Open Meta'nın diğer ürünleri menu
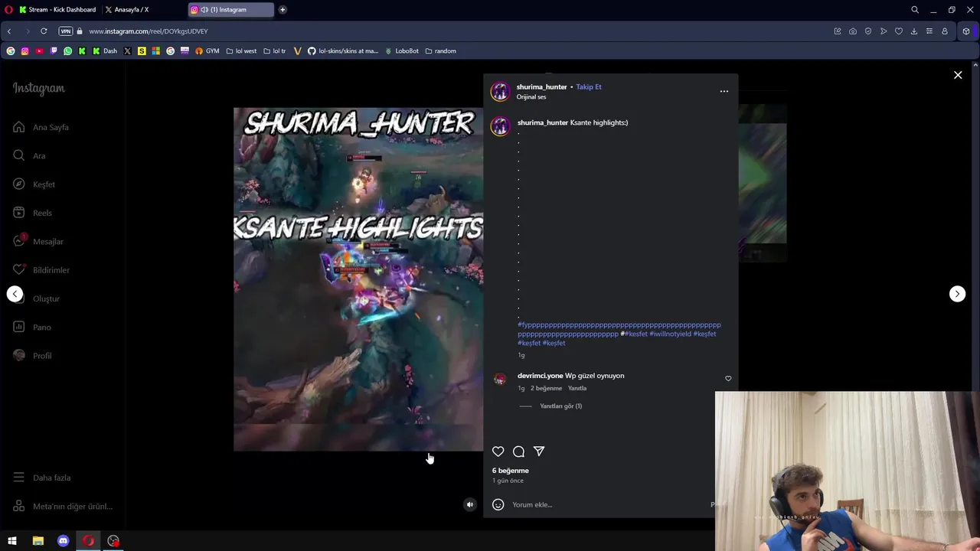This screenshot has height=551, width=980. (x=63, y=507)
